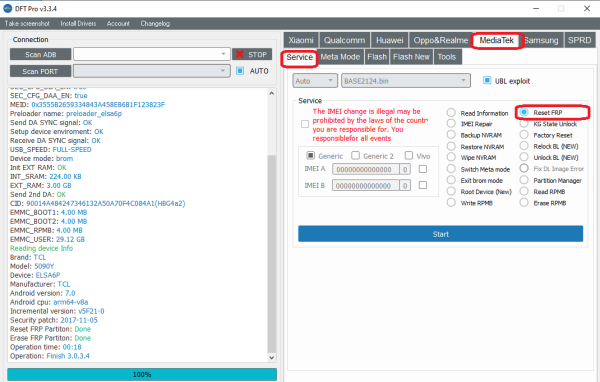
Task: Select Read RPMB radio option
Action: [x=524, y=191]
